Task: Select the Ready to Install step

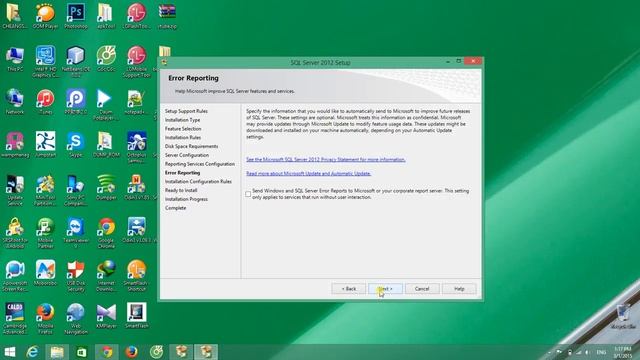Action: coord(181,190)
